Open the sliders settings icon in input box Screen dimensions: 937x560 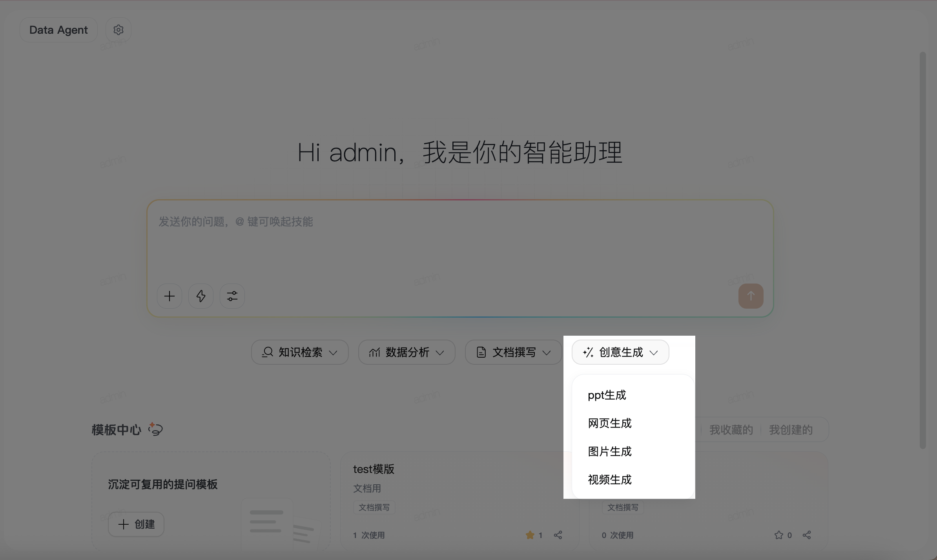[x=232, y=296]
